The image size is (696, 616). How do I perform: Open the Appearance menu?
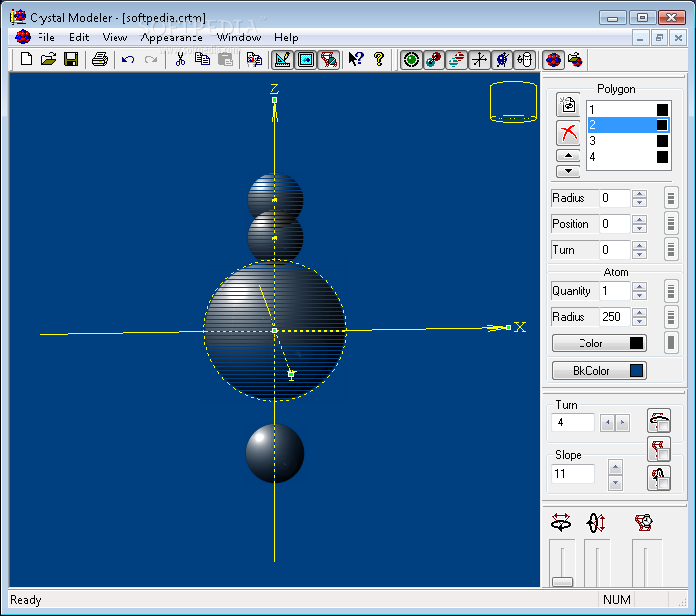172,38
